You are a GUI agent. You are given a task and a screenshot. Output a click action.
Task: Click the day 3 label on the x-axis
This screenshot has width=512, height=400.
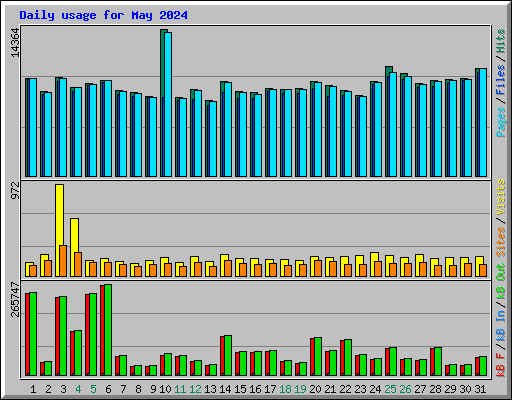[63, 389]
